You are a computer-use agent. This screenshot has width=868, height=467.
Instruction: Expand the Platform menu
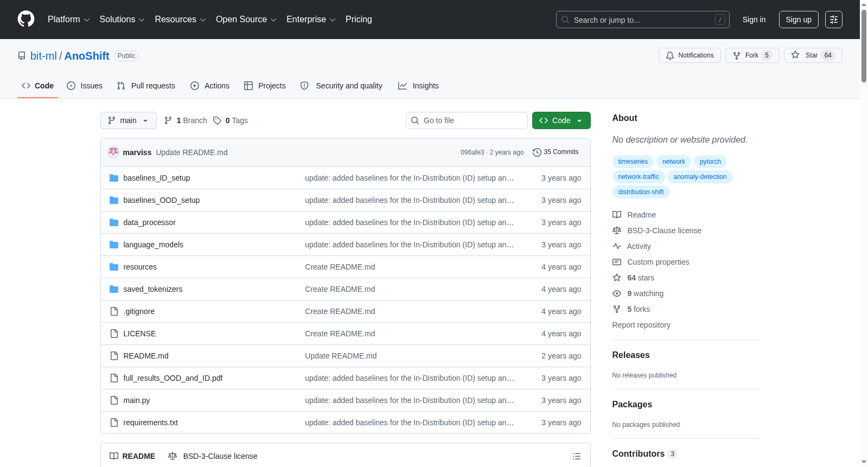[x=68, y=20]
